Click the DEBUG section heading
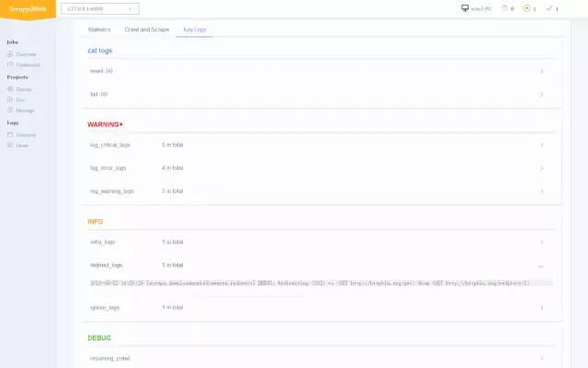Viewport: 588px width, 368px height. (x=99, y=338)
